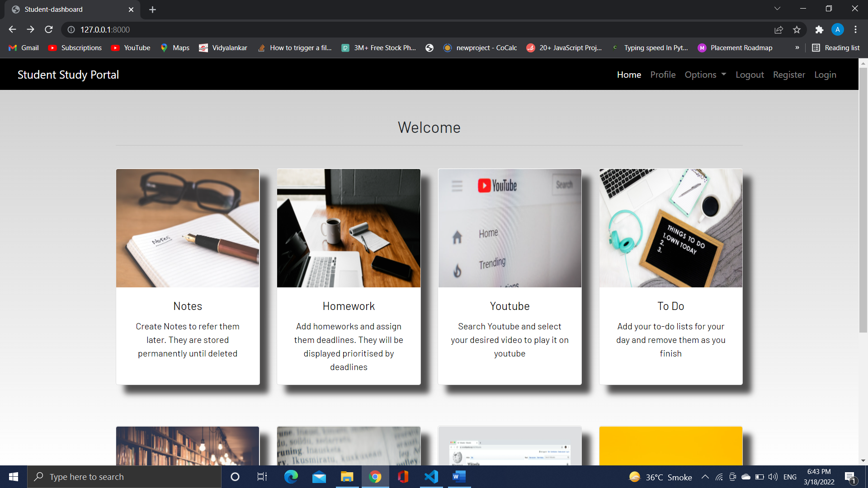Open the yellow card thumbnail
This screenshot has height=488, width=868.
(670, 446)
